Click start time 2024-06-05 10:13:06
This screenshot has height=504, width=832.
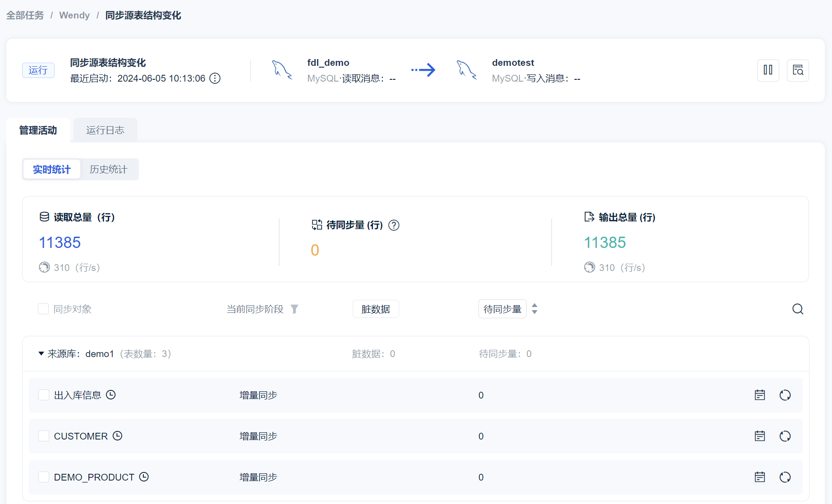pyautogui.click(x=161, y=78)
